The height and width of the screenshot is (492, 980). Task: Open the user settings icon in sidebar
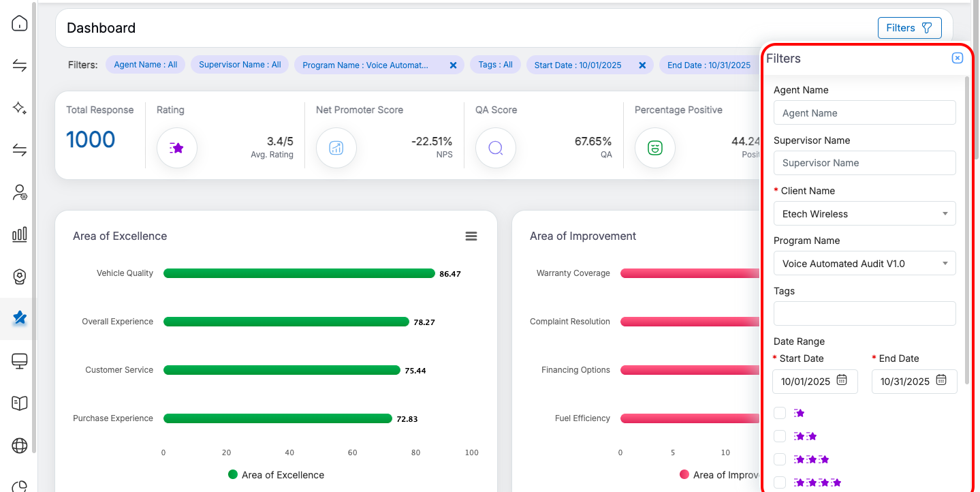tap(20, 193)
